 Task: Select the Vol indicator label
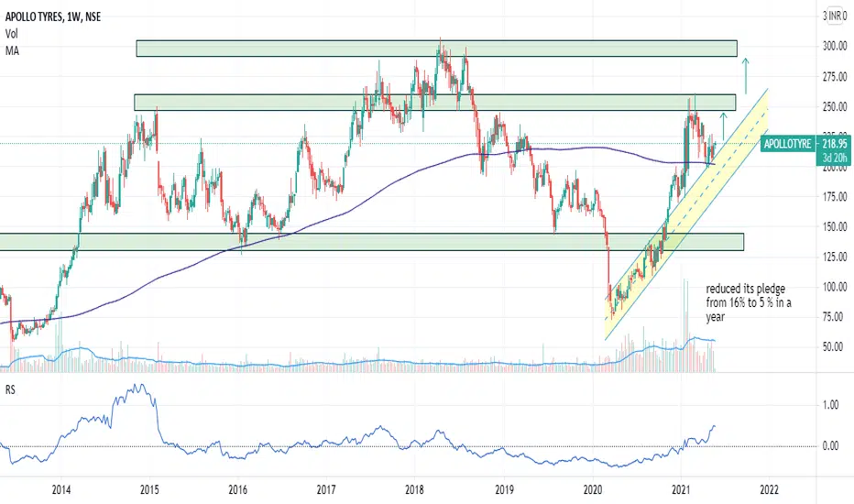coord(11,34)
